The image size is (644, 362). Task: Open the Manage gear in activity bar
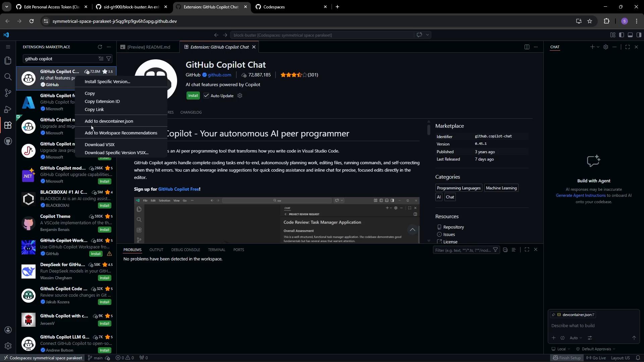pyautogui.click(x=8, y=346)
